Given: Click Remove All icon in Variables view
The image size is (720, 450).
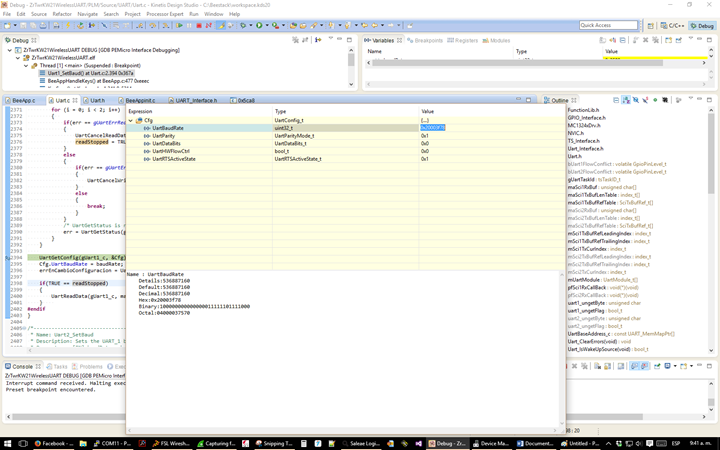Looking at the screenshot, I should [x=655, y=40].
